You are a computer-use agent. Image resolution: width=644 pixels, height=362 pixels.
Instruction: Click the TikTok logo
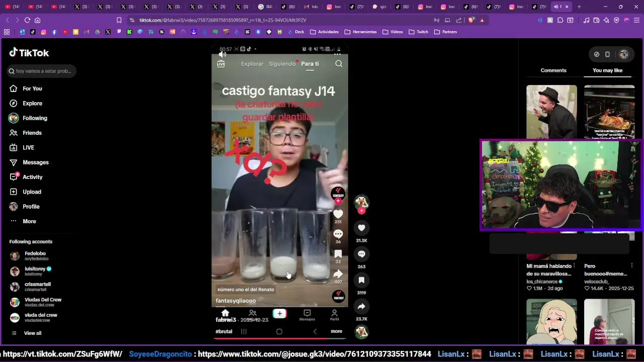[x=29, y=53]
